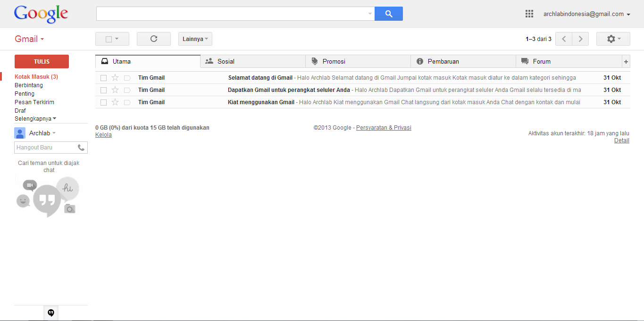Open the account activity Detail link
The image size is (644, 321).
point(622,140)
